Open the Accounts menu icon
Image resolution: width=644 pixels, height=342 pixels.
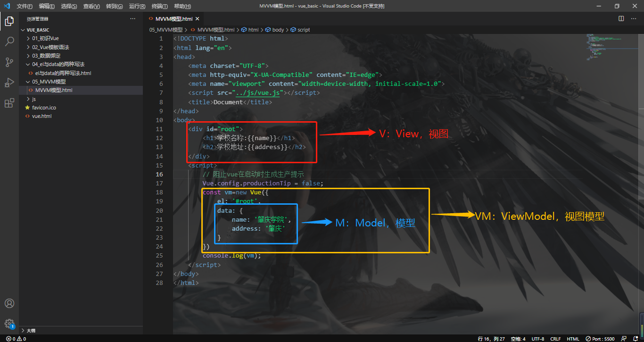[x=9, y=303]
